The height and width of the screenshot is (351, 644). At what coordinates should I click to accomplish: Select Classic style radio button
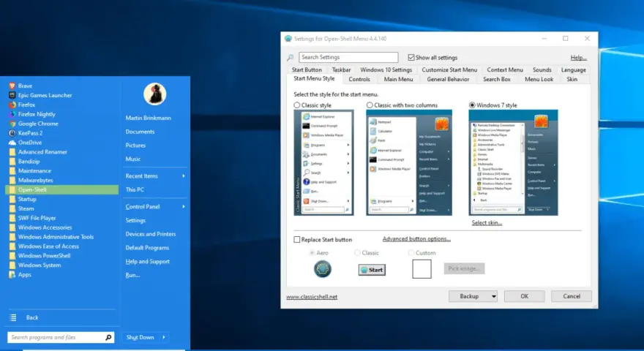click(x=297, y=105)
